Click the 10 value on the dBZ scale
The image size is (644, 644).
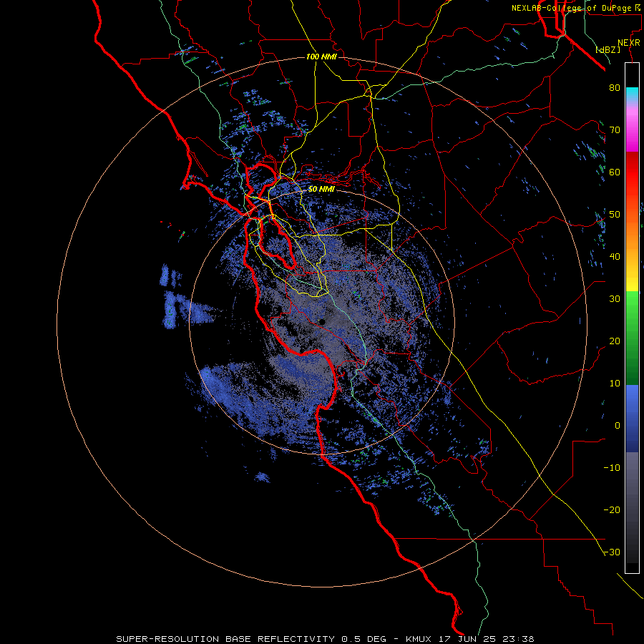615,384
